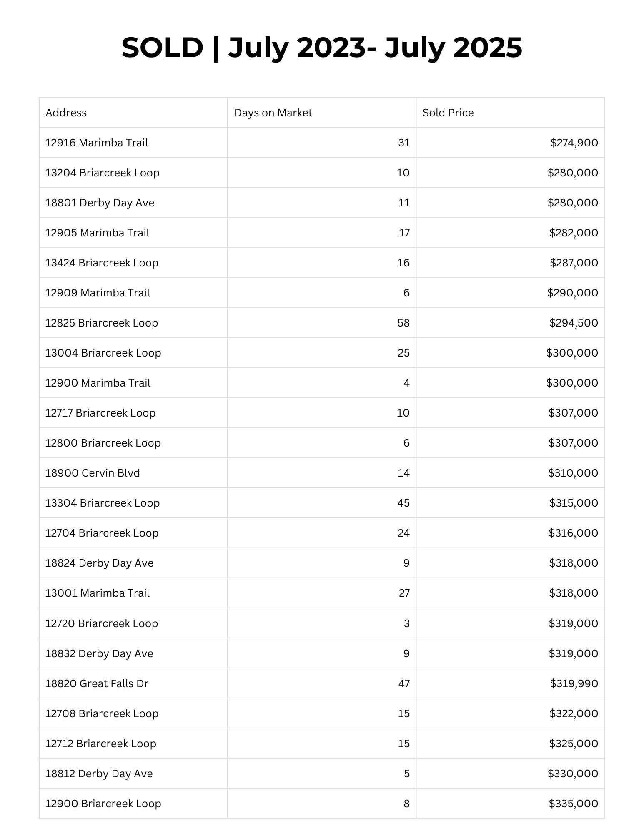Select the 13001 Marimba Trail address cell
Screen dimensions: 644x834
[98, 593]
